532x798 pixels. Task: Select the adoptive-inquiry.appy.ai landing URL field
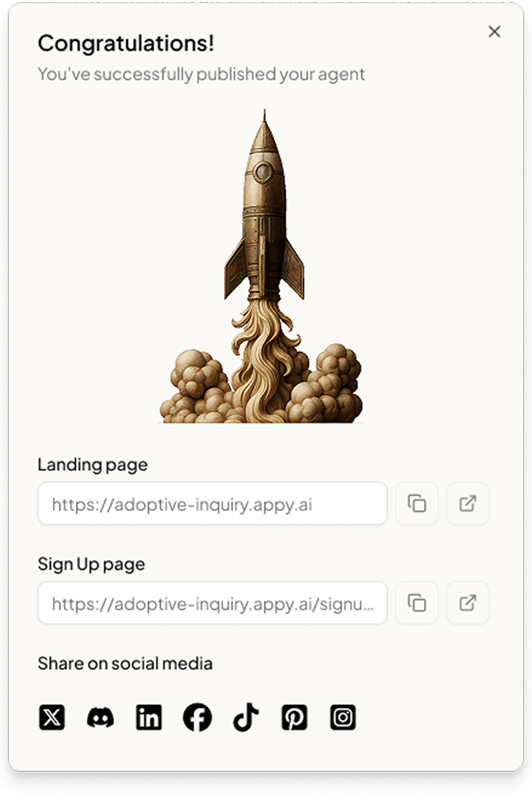pyautogui.click(x=212, y=503)
